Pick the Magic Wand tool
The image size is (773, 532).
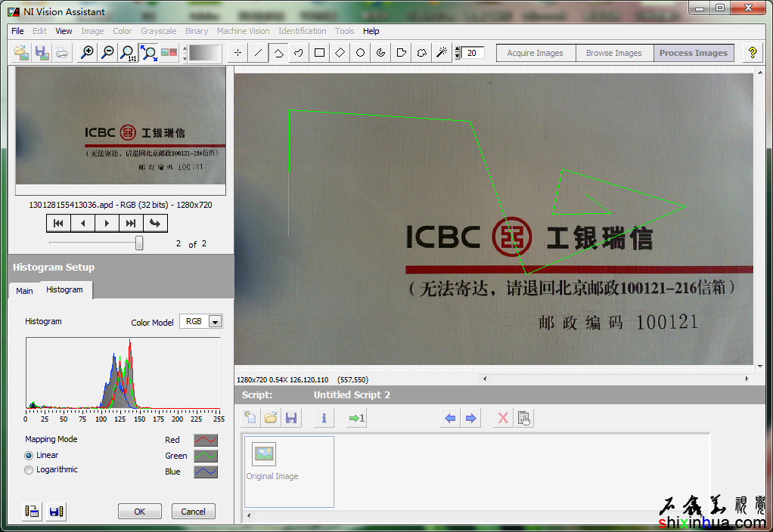pyautogui.click(x=442, y=53)
